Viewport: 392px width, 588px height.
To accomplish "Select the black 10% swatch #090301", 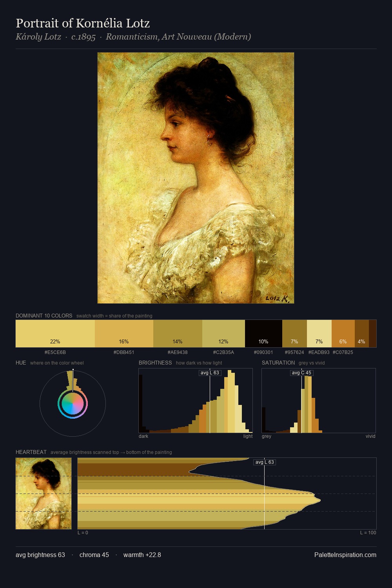I will pos(263,334).
